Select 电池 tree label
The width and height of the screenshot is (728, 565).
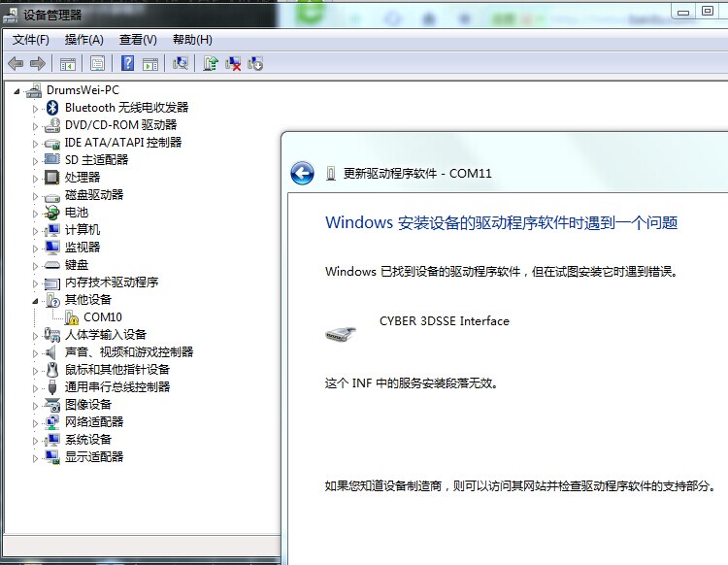click(76, 213)
